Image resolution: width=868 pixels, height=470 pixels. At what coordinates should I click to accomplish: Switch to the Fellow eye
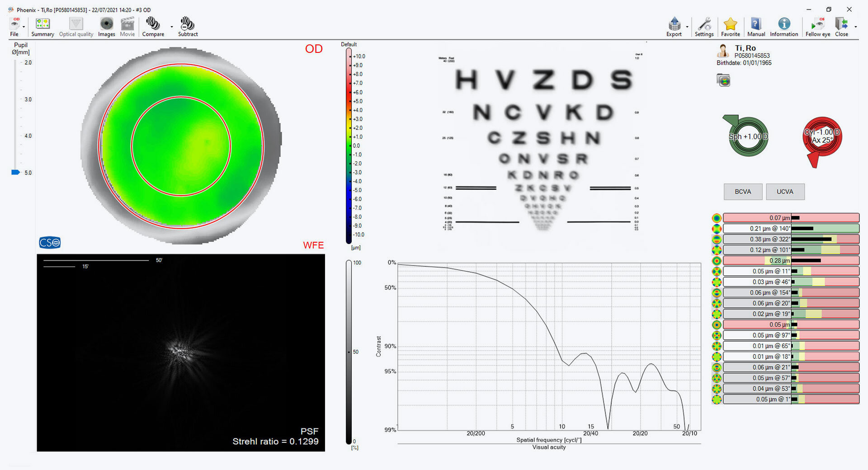tap(817, 27)
